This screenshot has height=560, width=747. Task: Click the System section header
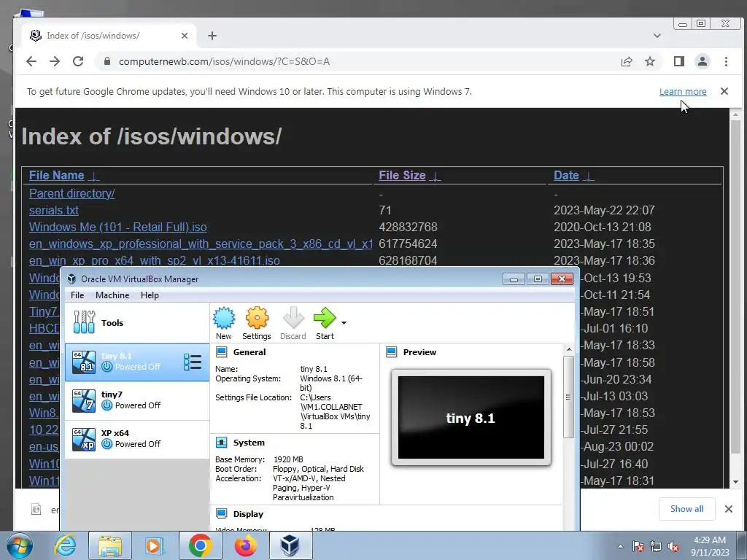pos(249,443)
